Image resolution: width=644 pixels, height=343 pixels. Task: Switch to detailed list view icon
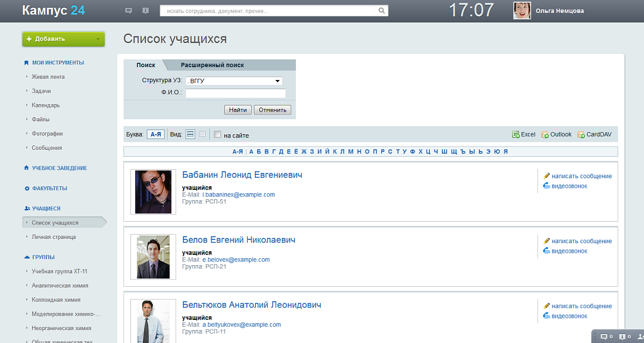click(x=191, y=135)
